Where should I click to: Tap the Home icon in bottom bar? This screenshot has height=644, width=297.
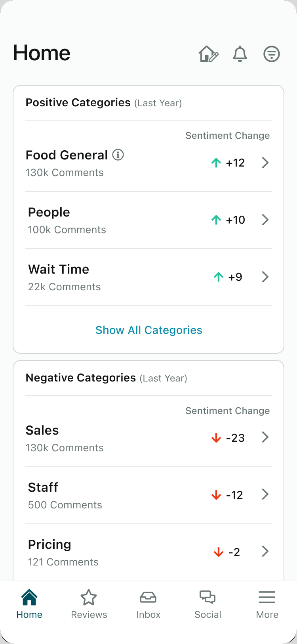pos(29,597)
